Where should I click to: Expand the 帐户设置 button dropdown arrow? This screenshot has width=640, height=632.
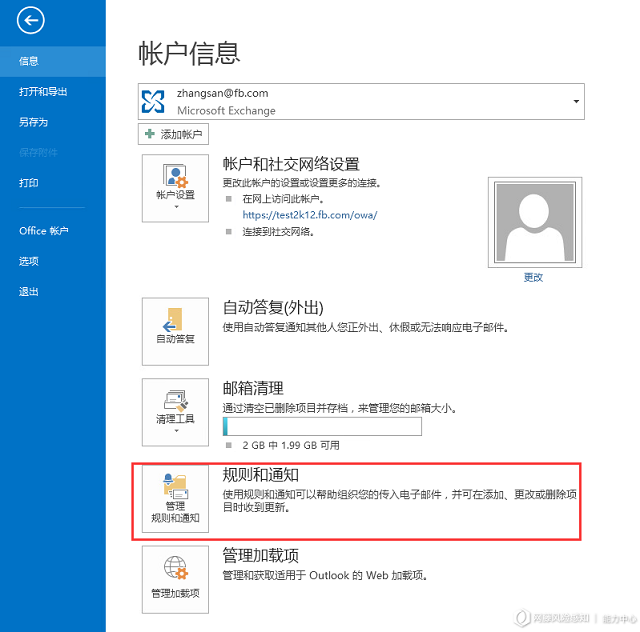pos(176,207)
